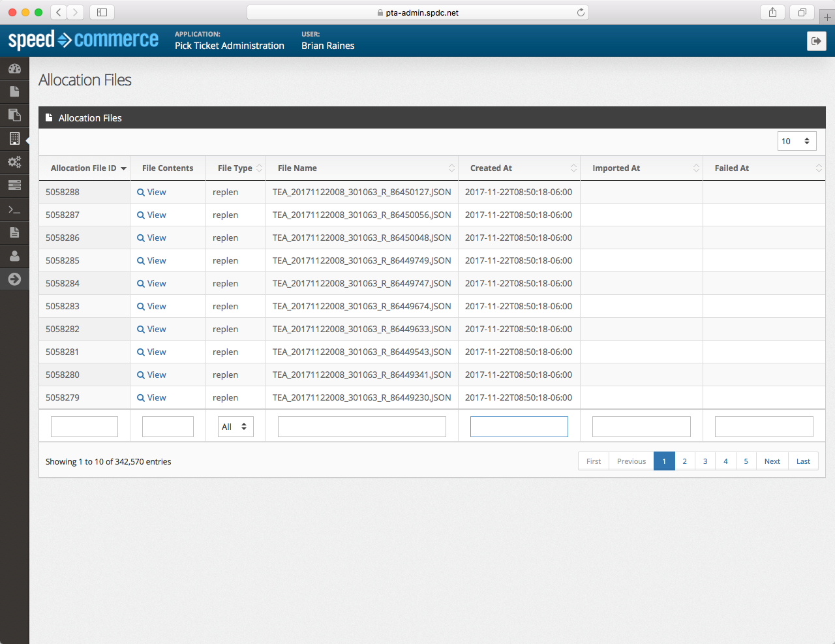Go to pagination page 2
This screenshot has height=644, width=835.
click(684, 461)
